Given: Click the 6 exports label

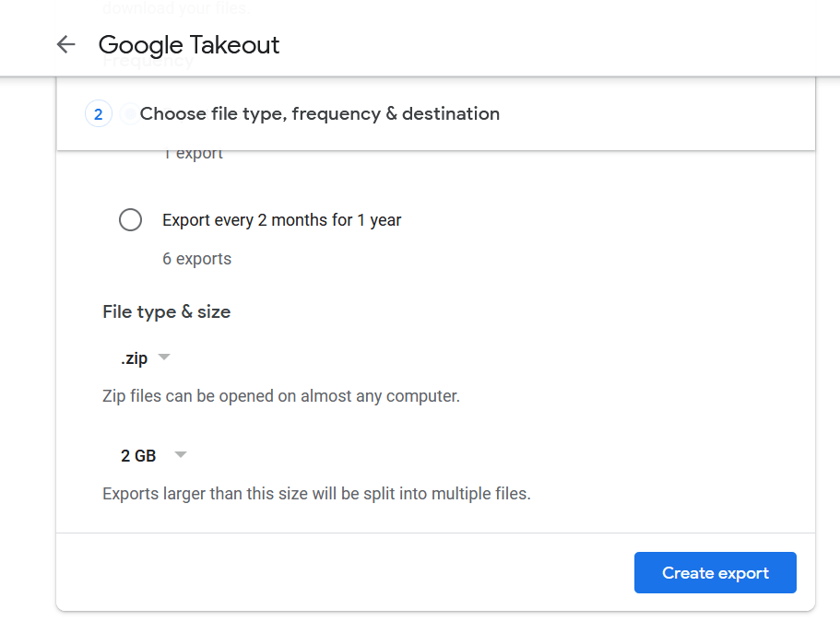Looking at the screenshot, I should coord(196,259).
